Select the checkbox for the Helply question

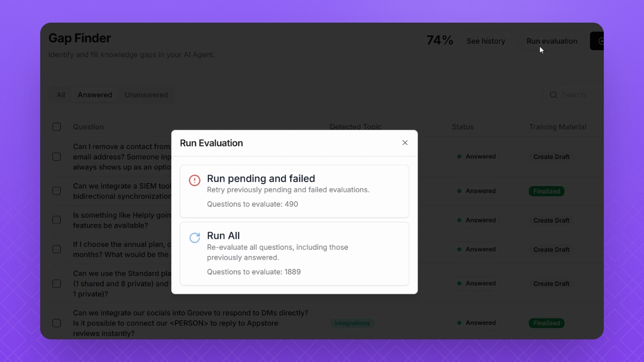click(x=57, y=220)
